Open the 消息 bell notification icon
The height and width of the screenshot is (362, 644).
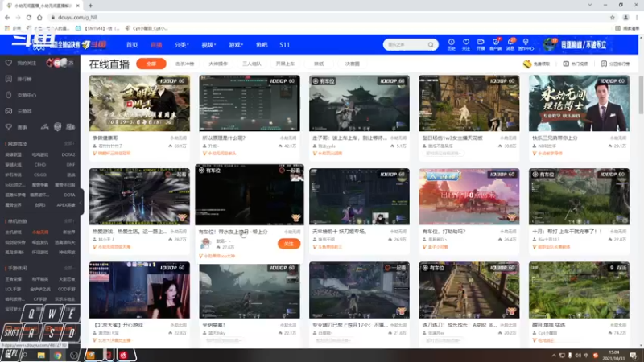(x=510, y=43)
